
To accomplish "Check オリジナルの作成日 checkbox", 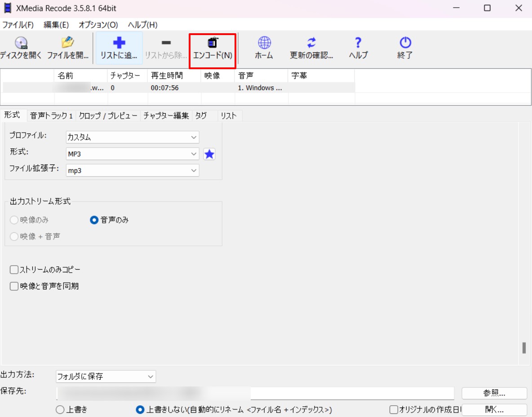I will point(394,409).
